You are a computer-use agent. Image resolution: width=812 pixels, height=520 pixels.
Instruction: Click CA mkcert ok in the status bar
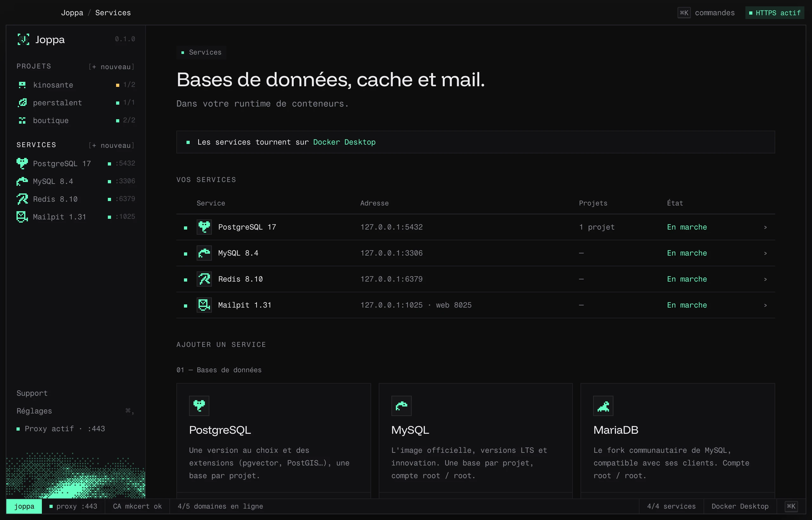[x=137, y=506]
